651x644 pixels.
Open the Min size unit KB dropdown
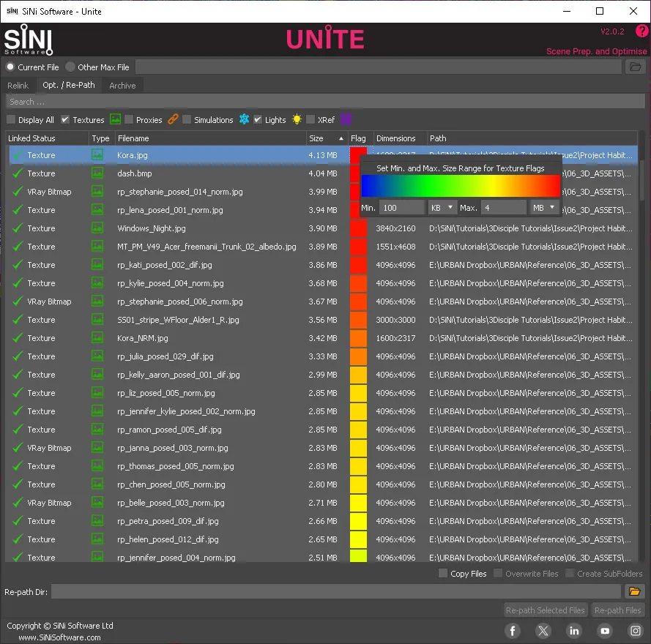tap(442, 208)
